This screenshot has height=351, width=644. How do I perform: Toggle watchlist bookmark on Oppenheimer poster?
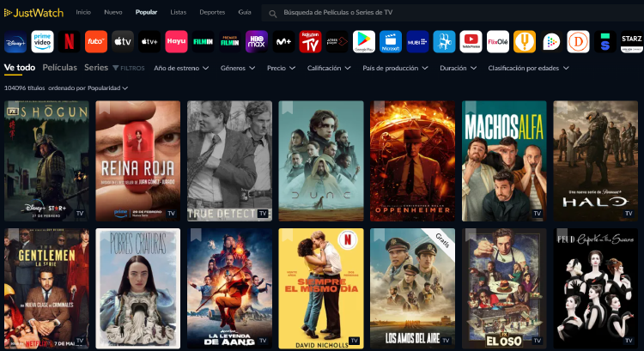(379, 107)
